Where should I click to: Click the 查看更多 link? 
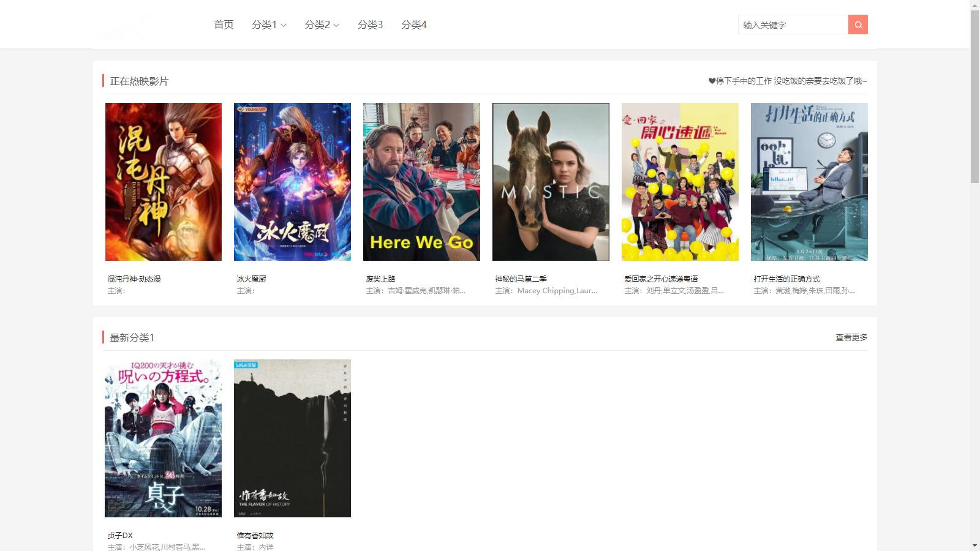[x=851, y=337]
